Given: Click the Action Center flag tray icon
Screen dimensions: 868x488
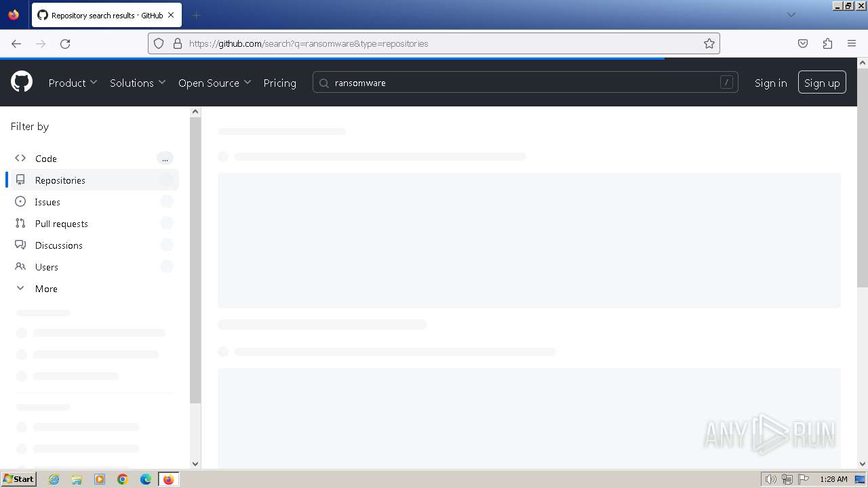Looking at the screenshot, I should (x=804, y=479).
